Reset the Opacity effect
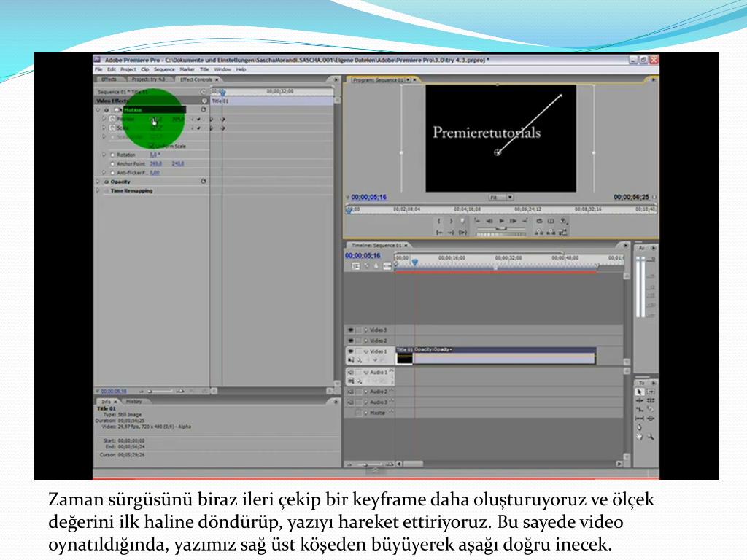 (x=204, y=182)
